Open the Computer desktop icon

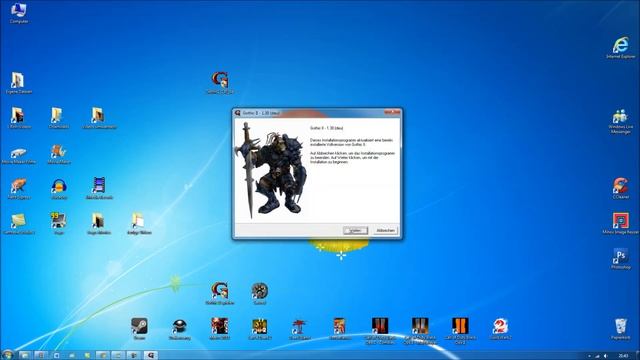pos(18,13)
